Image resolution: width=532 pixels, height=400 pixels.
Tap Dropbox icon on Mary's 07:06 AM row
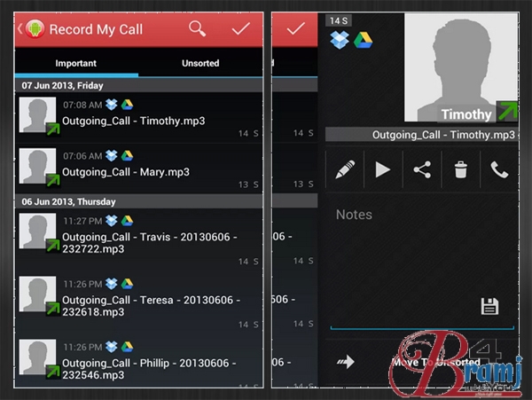[x=112, y=156]
